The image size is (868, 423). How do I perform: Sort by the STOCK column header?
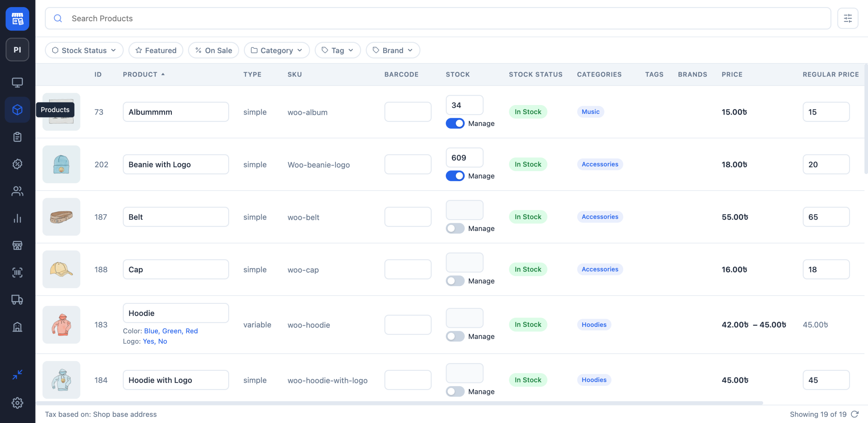[x=458, y=74]
